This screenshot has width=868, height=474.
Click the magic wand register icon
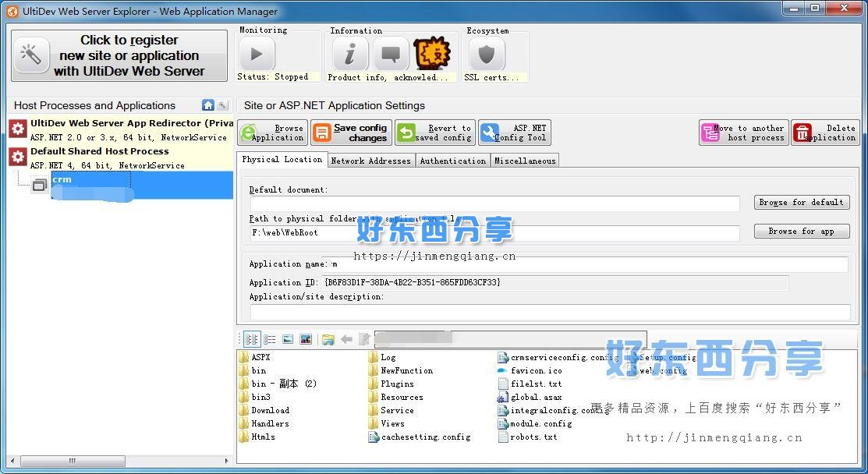click(x=31, y=55)
